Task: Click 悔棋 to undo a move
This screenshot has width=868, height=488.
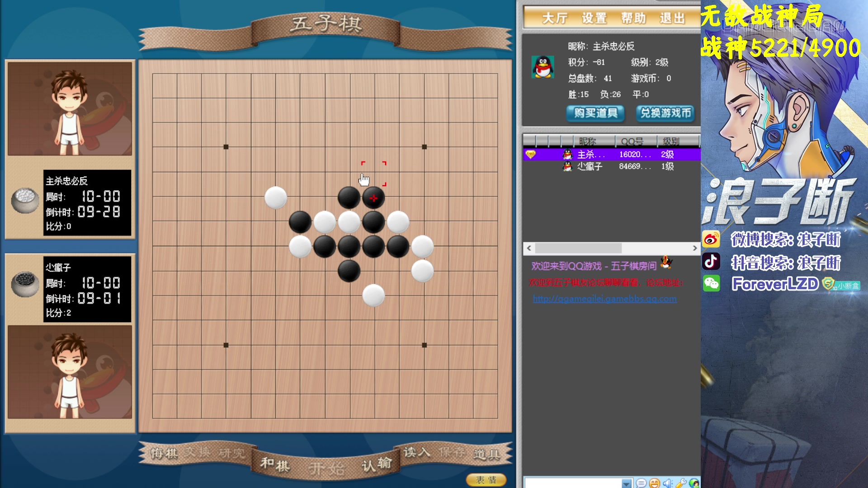Action: 164,453
